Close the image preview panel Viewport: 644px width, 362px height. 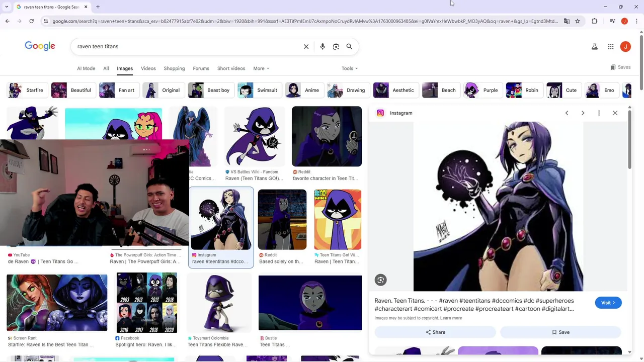615,113
